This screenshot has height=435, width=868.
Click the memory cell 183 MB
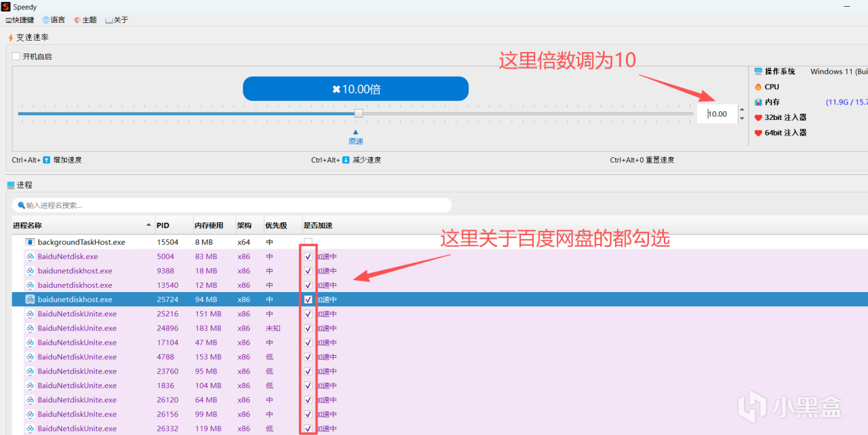click(208, 328)
